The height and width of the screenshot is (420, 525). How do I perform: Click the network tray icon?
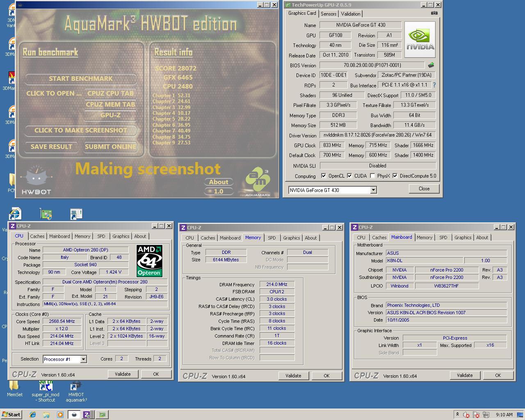pos(486,415)
